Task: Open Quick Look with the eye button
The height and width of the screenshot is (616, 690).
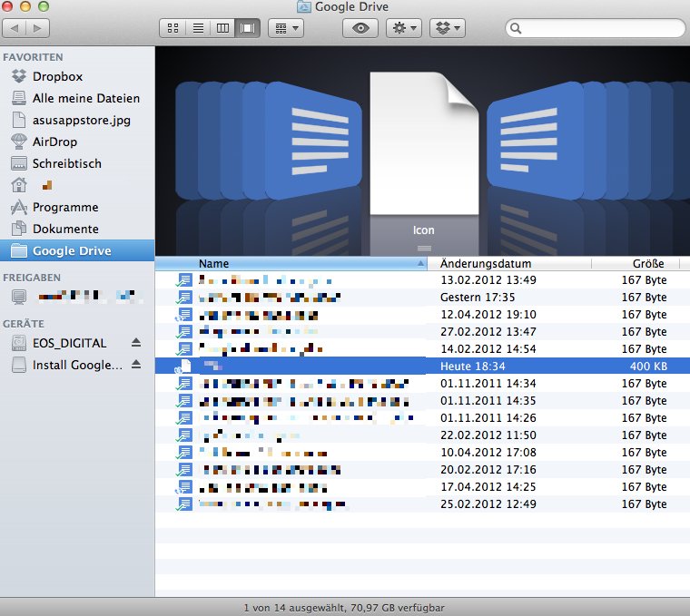Action: coord(360,29)
